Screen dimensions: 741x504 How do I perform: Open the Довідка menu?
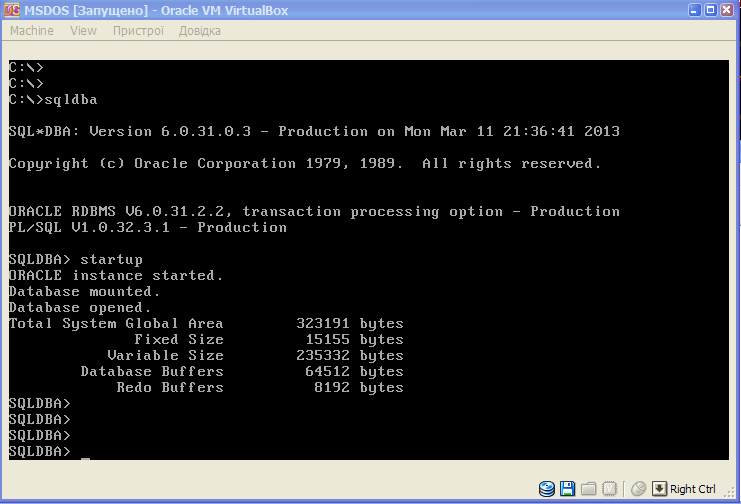[199, 31]
